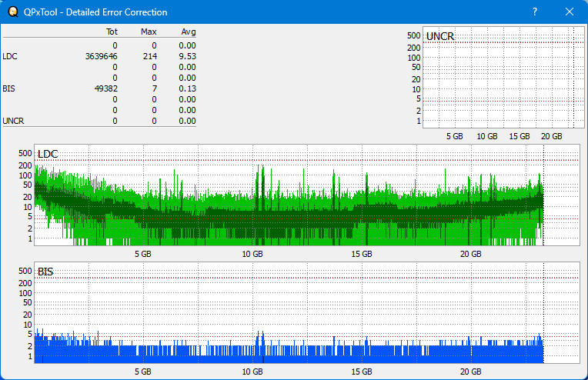Click the BIS total value 49382

[x=105, y=88]
